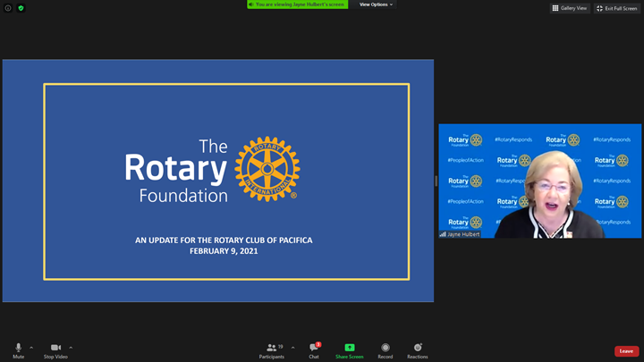Click the divider handle beside the shared screen

(436, 181)
